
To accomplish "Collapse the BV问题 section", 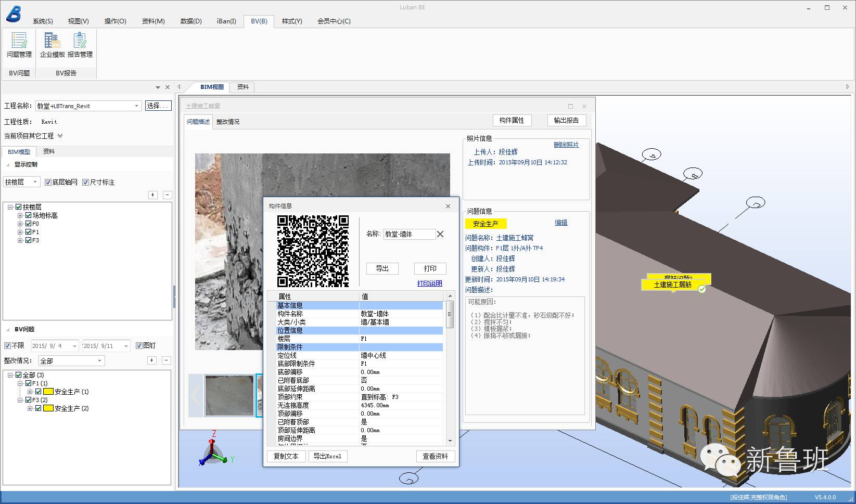I will pyautogui.click(x=8, y=330).
